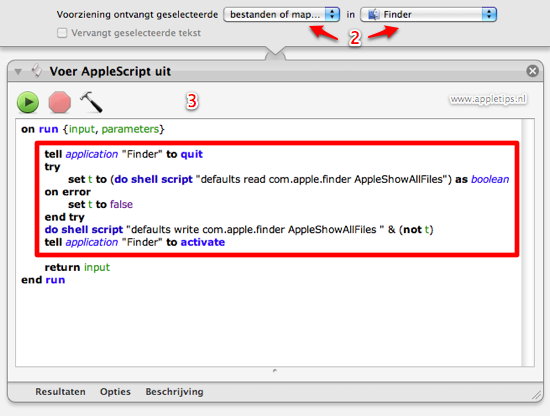Click the split divider handle below editor

pos(275,370)
